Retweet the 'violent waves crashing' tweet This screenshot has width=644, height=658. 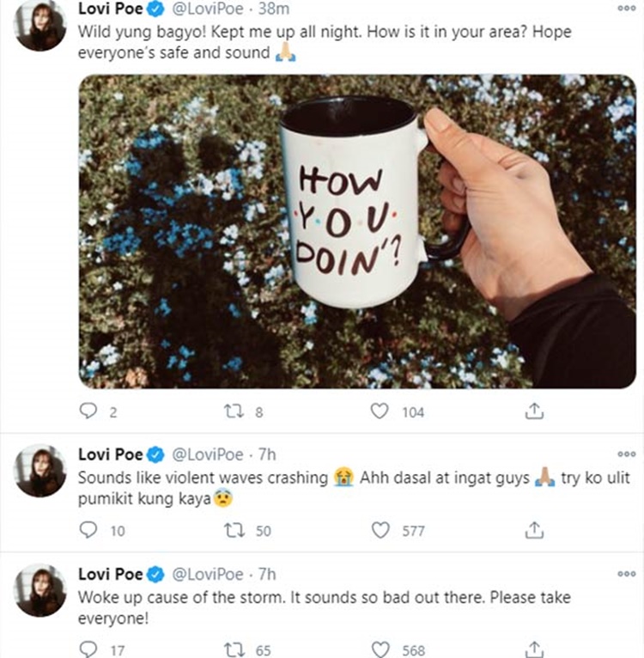point(232,530)
